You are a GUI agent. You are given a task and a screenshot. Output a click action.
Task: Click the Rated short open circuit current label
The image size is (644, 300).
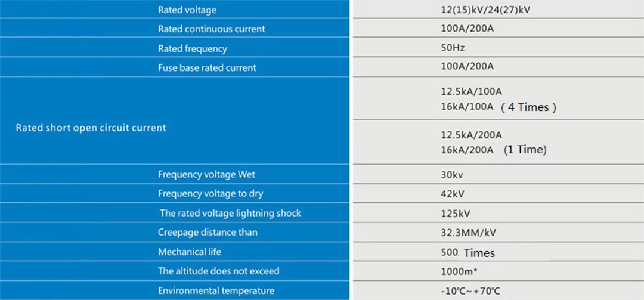[x=91, y=128]
